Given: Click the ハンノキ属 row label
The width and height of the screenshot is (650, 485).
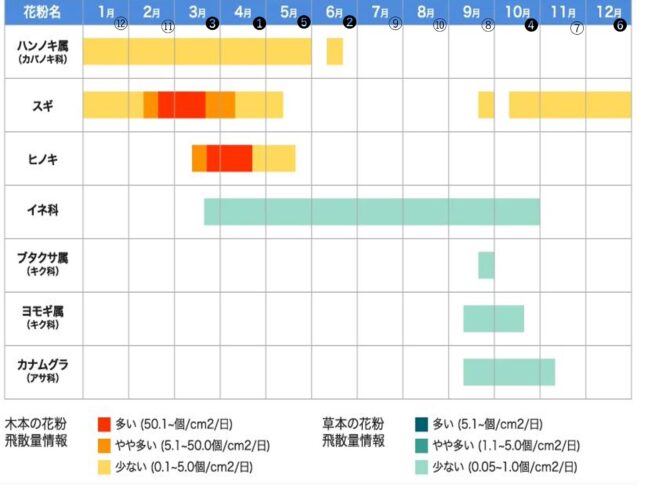Looking at the screenshot, I should [x=42, y=51].
